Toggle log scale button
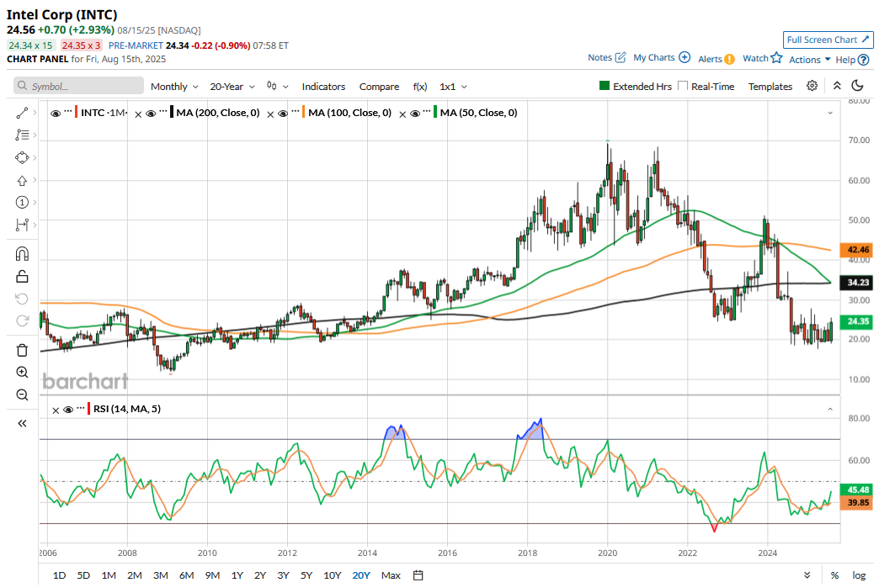This screenshot has height=588, width=884. pos(859,575)
